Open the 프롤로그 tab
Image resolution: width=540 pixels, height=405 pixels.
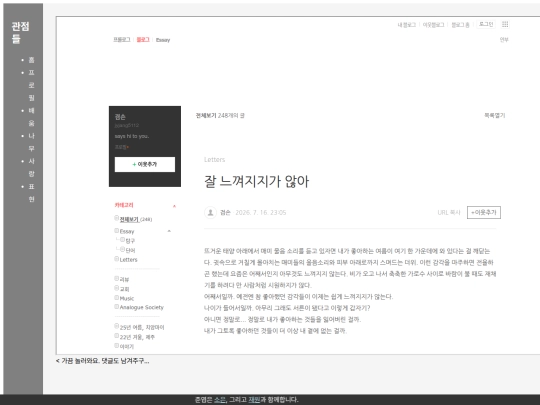click(122, 40)
